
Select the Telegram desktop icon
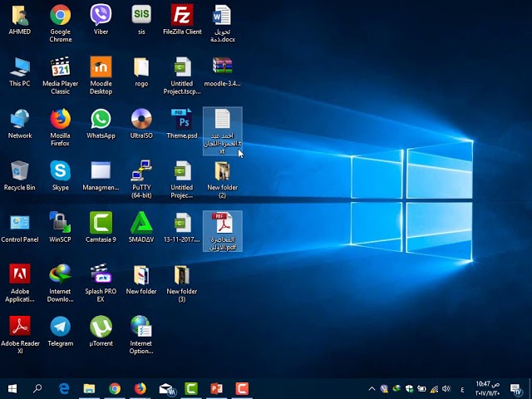(x=61, y=332)
